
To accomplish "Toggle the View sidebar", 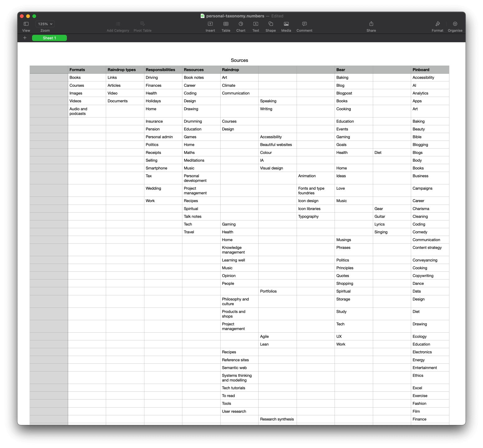I will tap(26, 26).
